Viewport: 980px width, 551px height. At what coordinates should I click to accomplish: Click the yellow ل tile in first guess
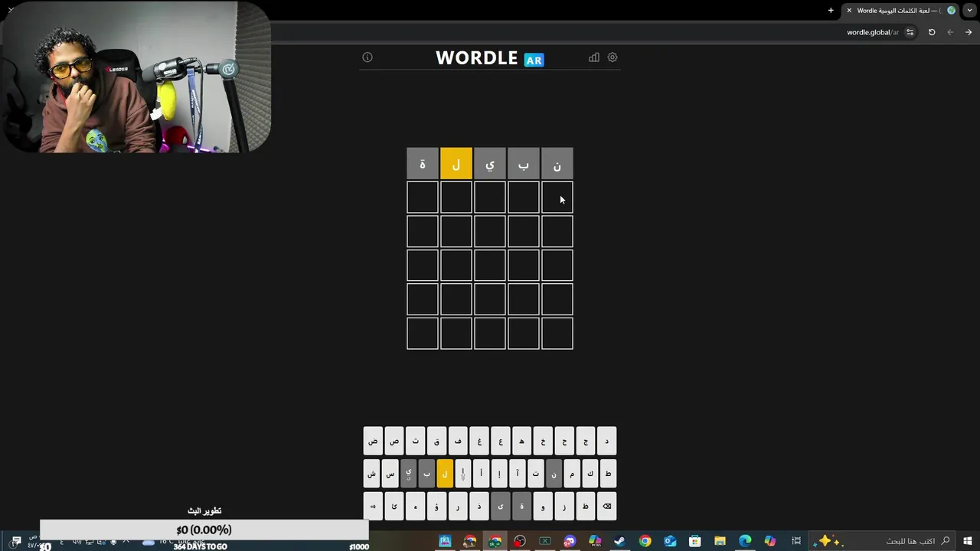456,164
